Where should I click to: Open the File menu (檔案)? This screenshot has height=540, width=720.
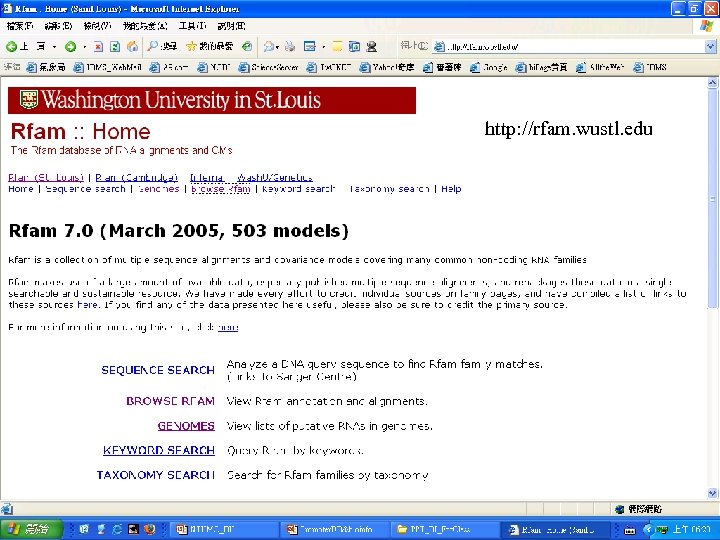point(19,26)
